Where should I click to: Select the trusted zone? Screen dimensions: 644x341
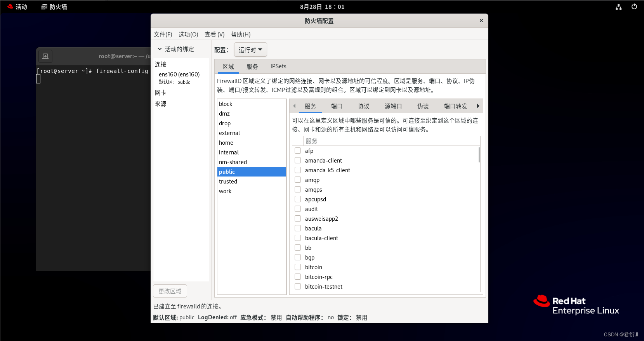(x=252, y=182)
